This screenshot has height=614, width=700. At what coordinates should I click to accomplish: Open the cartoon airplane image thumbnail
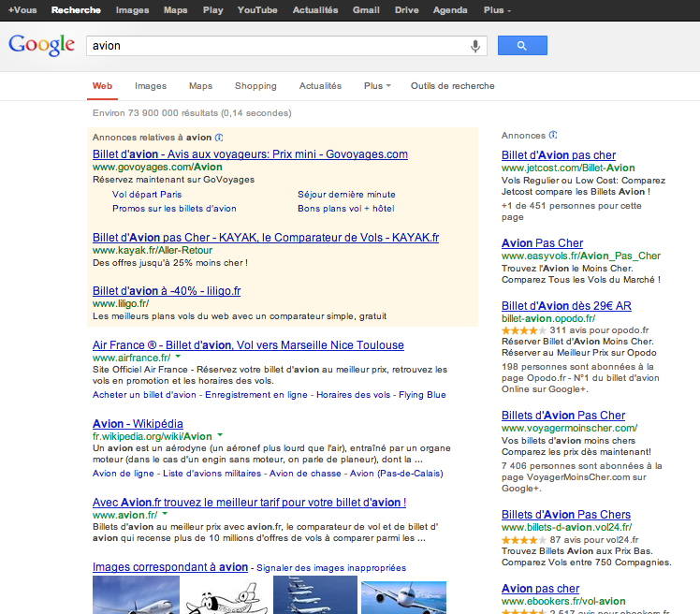click(x=226, y=596)
